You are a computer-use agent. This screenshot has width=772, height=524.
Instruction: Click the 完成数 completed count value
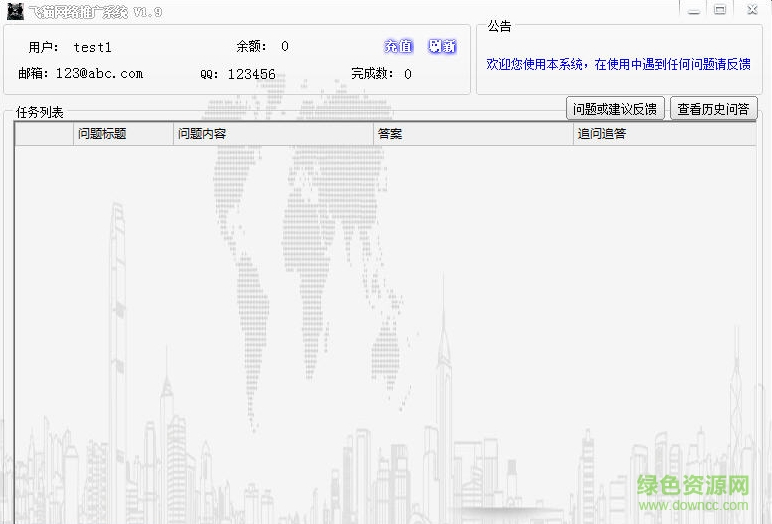click(x=408, y=74)
